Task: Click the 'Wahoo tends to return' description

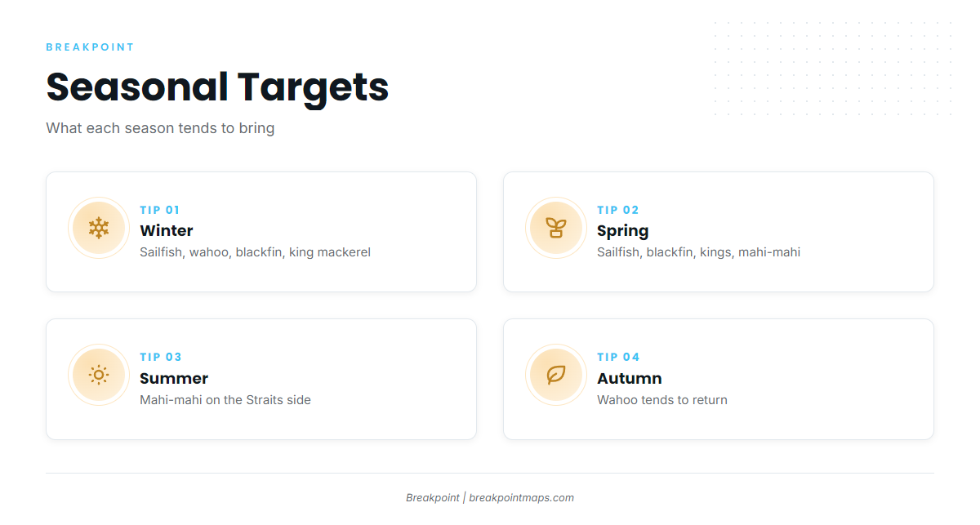Action: point(662,400)
